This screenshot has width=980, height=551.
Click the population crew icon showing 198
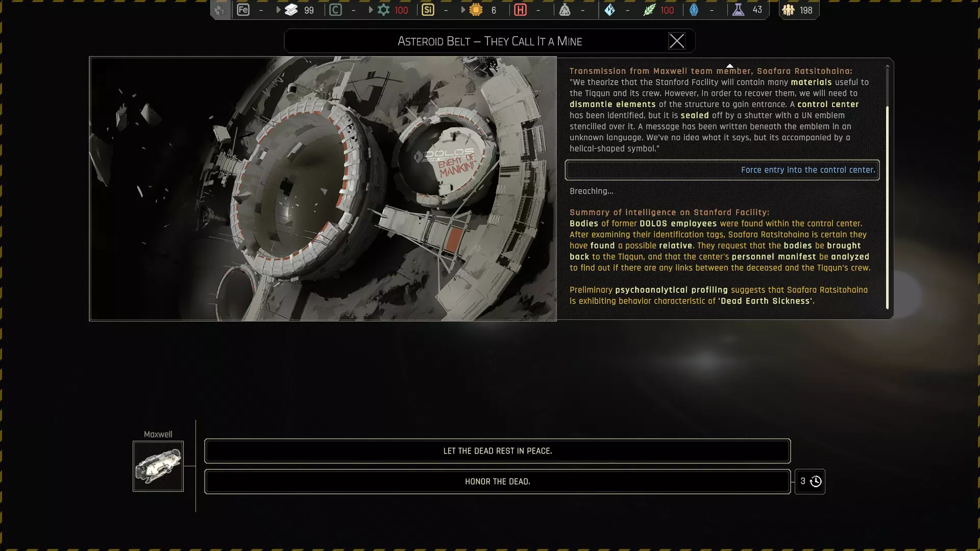pyautogui.click(x=789, y=10)
